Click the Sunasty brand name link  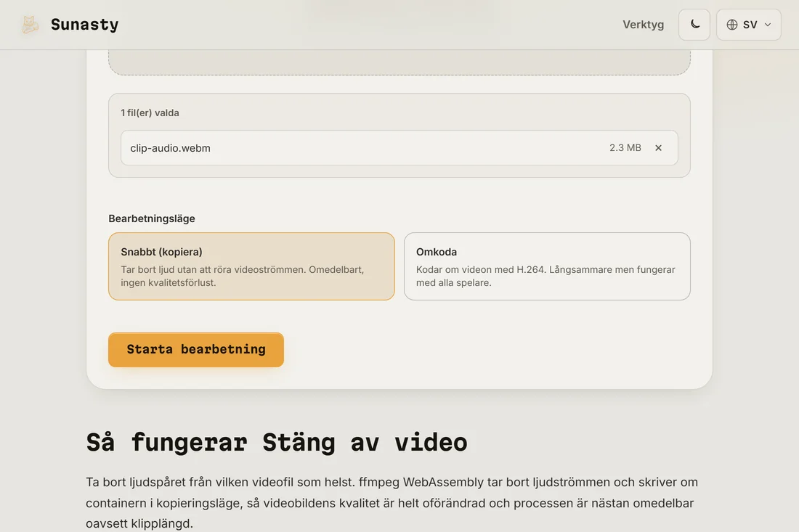(84, 25)
